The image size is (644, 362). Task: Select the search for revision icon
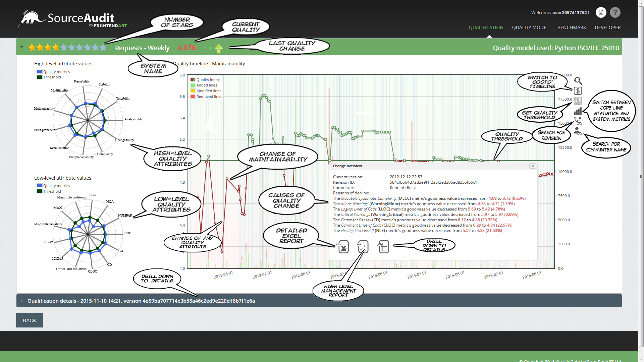click(578, 121)
